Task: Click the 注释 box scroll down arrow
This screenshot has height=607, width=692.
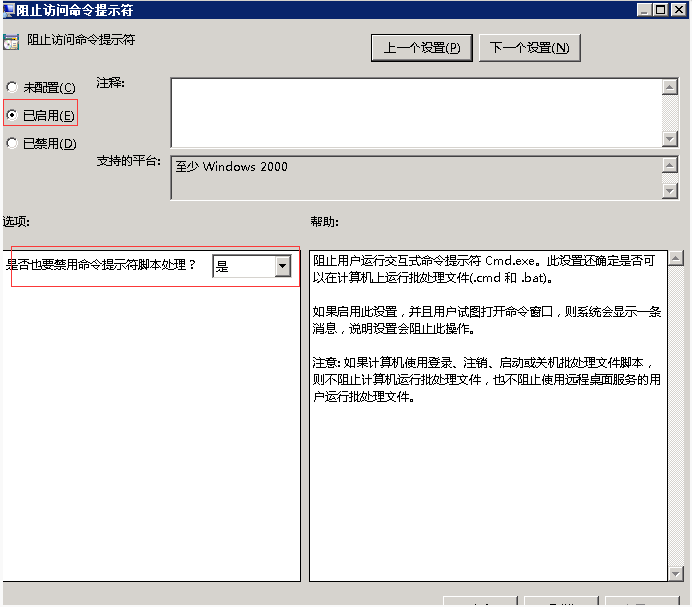Action: point(670,139)
